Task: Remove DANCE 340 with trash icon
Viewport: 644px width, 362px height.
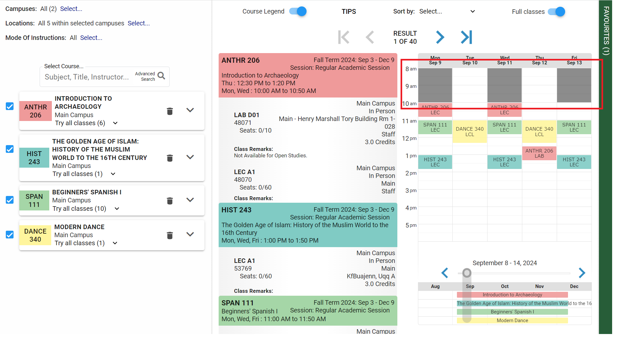Action: tap(170, 236)
